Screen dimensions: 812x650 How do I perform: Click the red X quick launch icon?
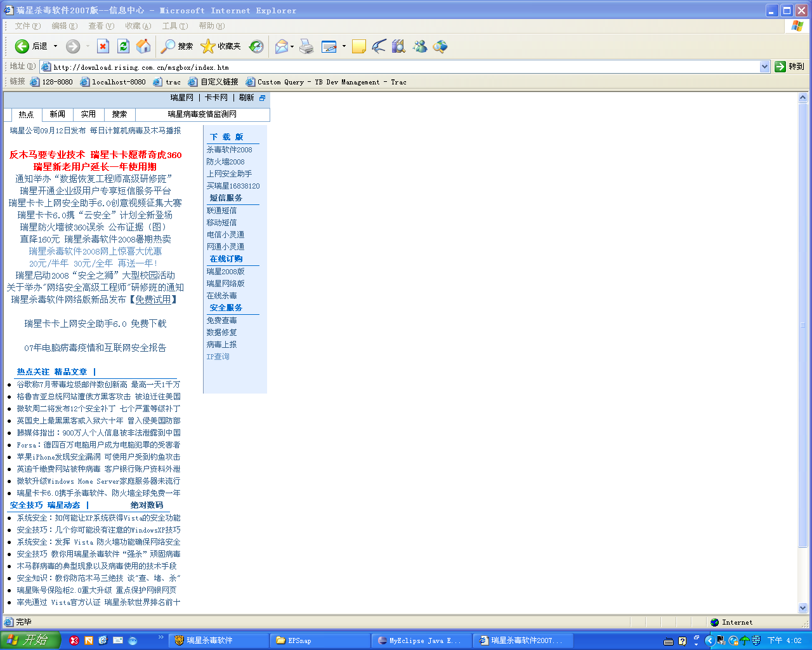(74, 640)
